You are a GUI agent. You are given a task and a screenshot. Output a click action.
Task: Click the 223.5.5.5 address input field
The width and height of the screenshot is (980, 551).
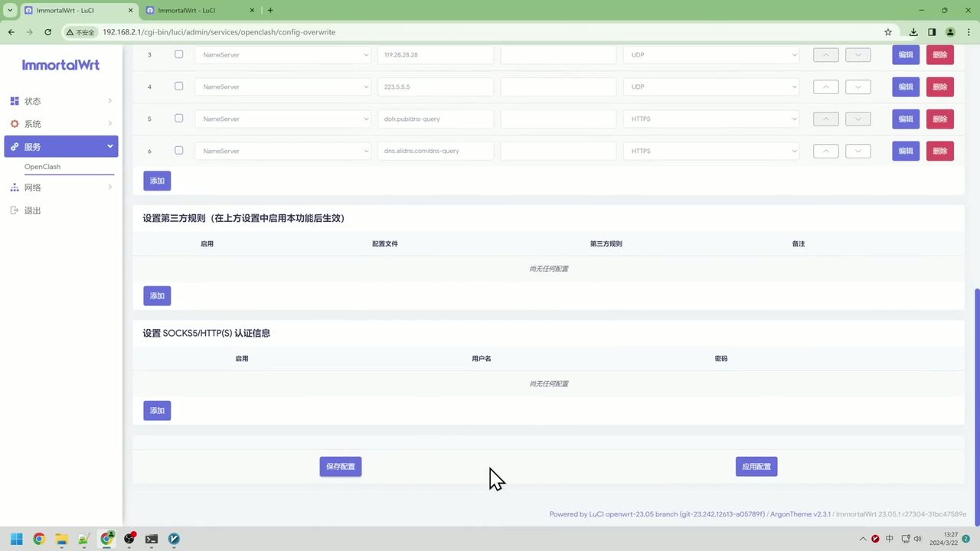(x=436, y=86)
